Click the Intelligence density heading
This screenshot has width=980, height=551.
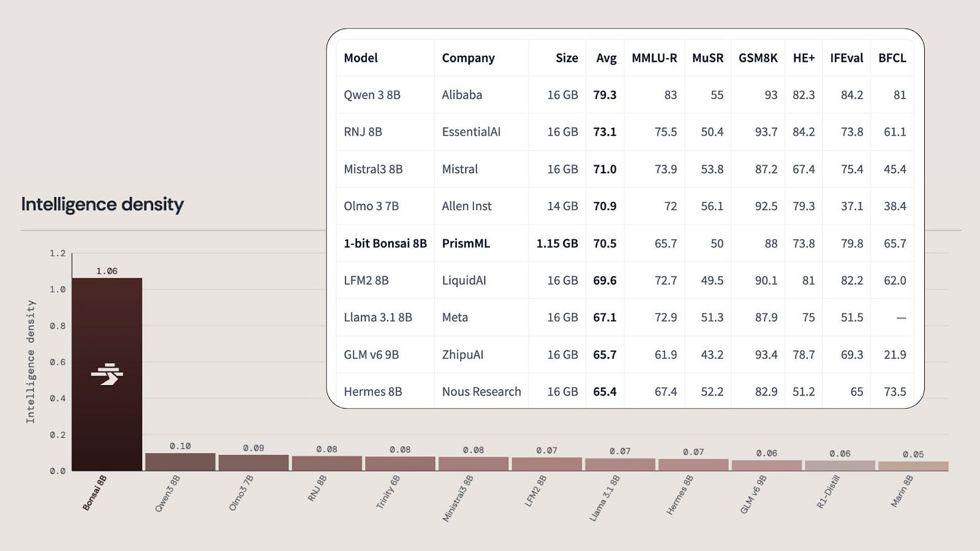102,204
